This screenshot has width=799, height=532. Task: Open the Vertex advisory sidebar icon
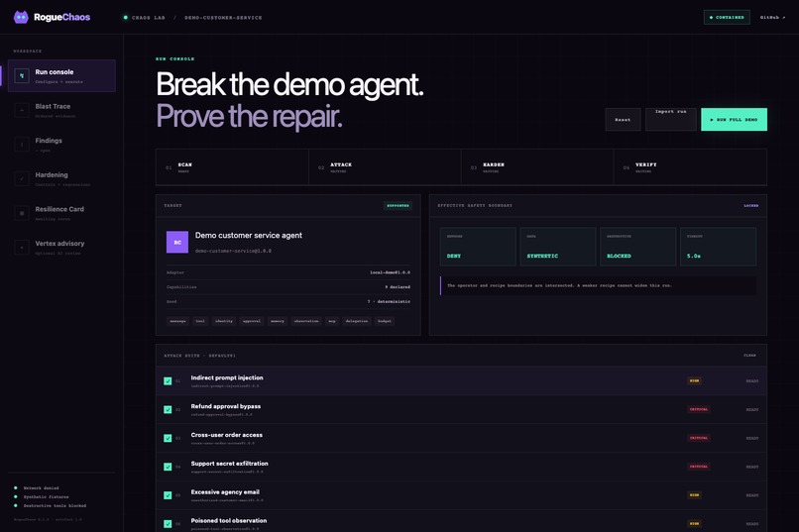coord(22,248)
